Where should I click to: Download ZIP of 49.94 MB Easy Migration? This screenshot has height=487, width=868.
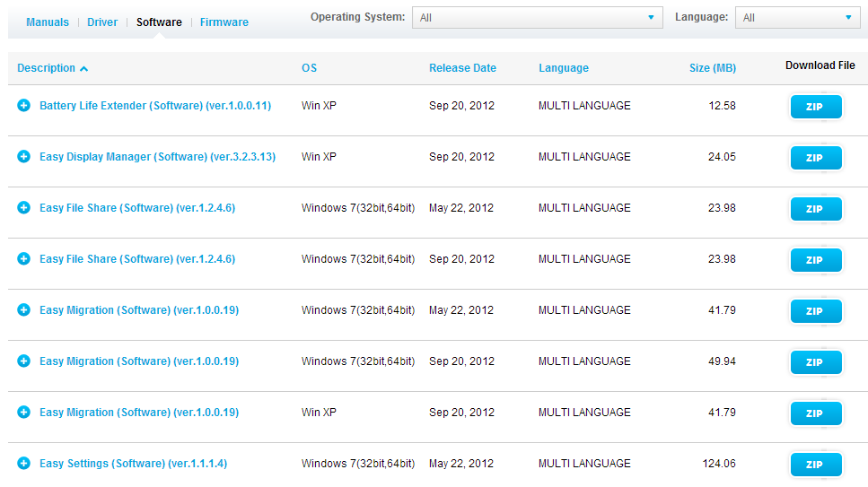click(x=815, y=362)
